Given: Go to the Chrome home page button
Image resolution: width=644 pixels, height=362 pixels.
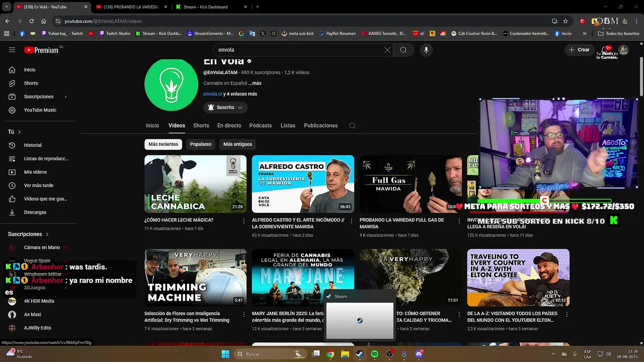Looking at the screenshot, I should click(44, 21).
